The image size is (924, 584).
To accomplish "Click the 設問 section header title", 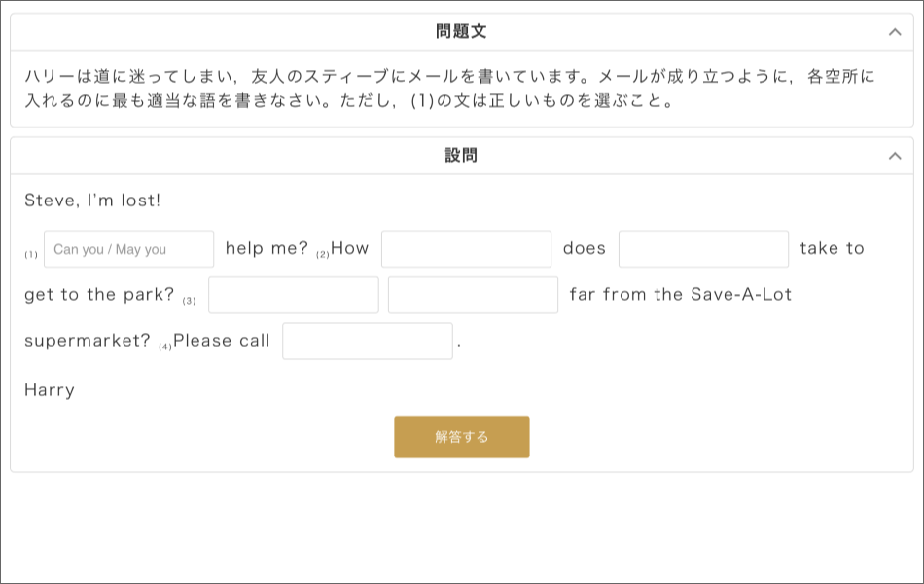I will tap(461, 156).
